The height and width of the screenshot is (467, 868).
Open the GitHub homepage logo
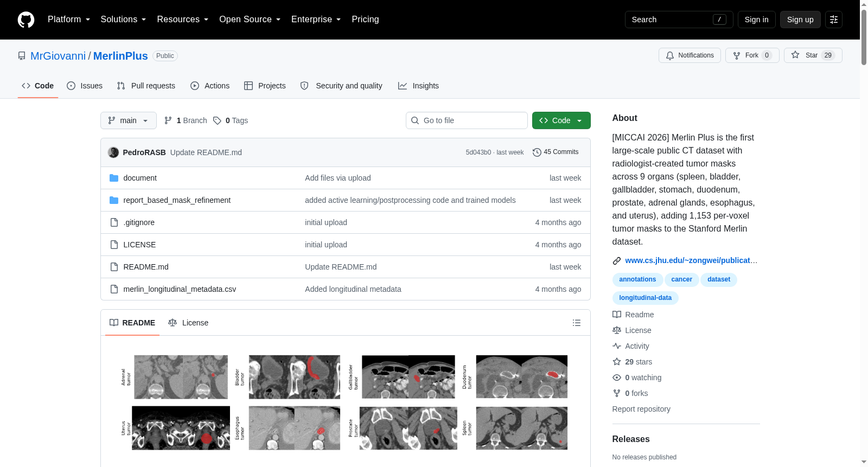[26, 20]
